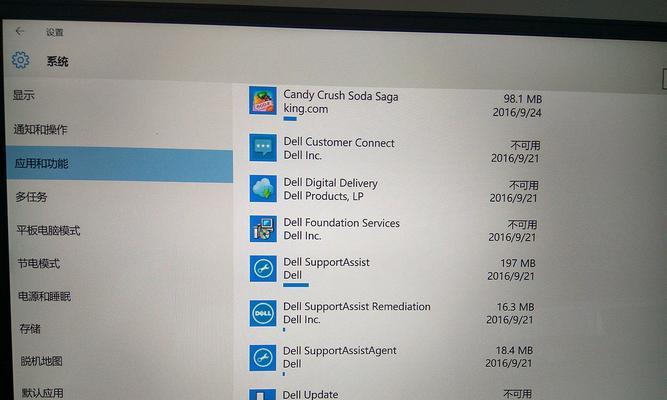Select the Dell SupportAssistAgent wrench icon

pos(262,357)
